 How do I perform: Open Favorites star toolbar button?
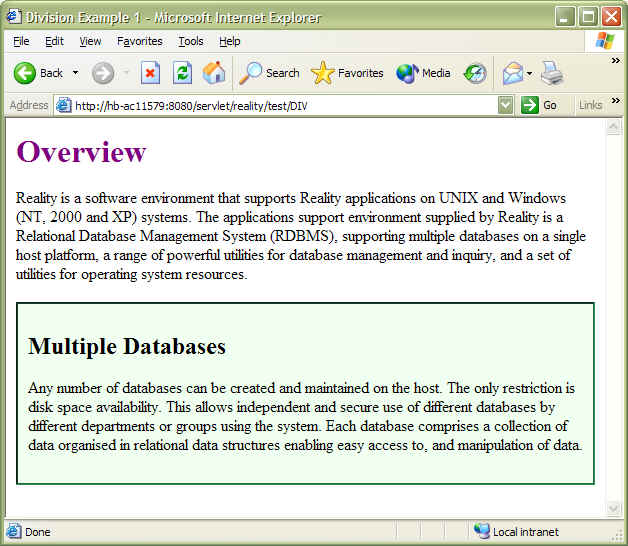click(x=347, y=73)
